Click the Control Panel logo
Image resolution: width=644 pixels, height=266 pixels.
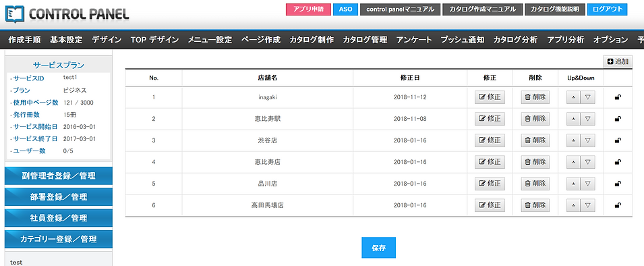[x=67, y=14]
